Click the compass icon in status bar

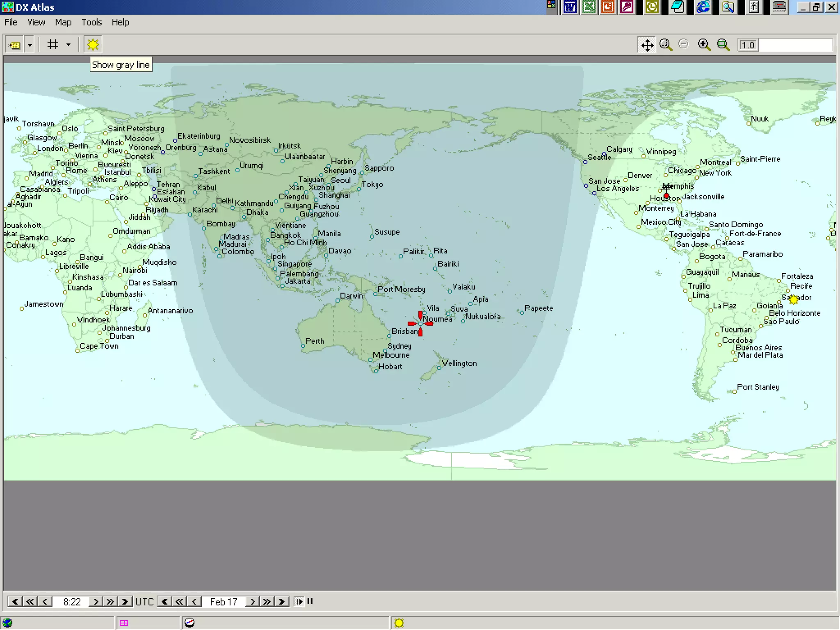[x=189, y=623]
